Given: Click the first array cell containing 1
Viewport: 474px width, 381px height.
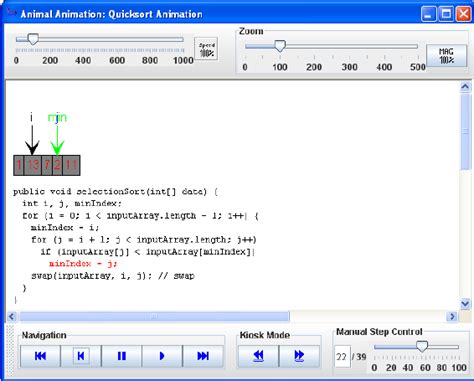Looking at the screenshot, I should point(19,165).
